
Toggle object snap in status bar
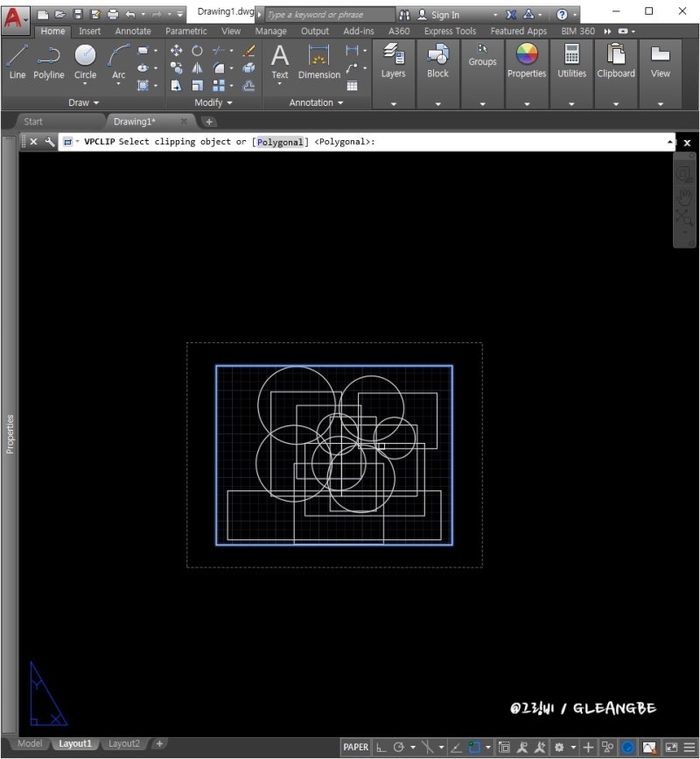[473, 747]
